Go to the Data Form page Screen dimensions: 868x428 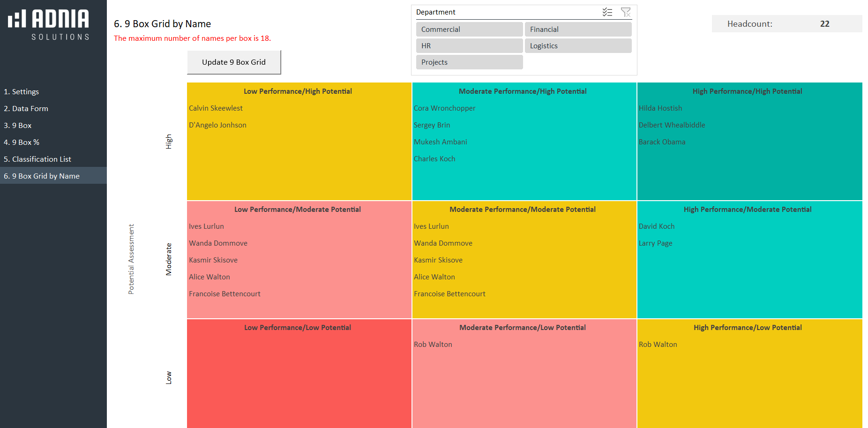coord(26,109)
